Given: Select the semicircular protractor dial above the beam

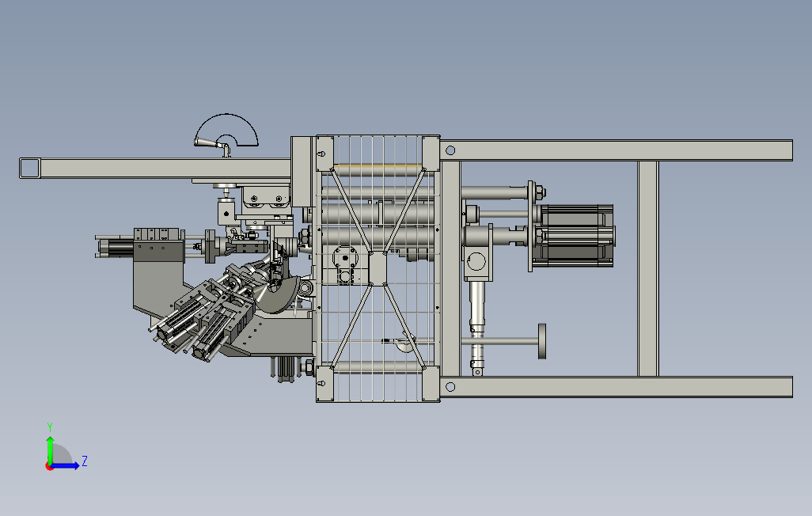Looking at the screenshot, I should (226, 130).
